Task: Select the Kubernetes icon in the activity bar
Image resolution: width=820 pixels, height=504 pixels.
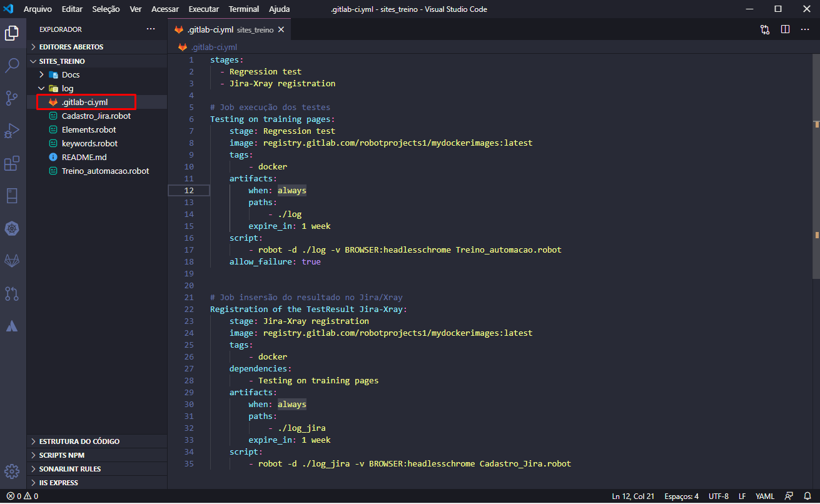Action: click(13, 228)
